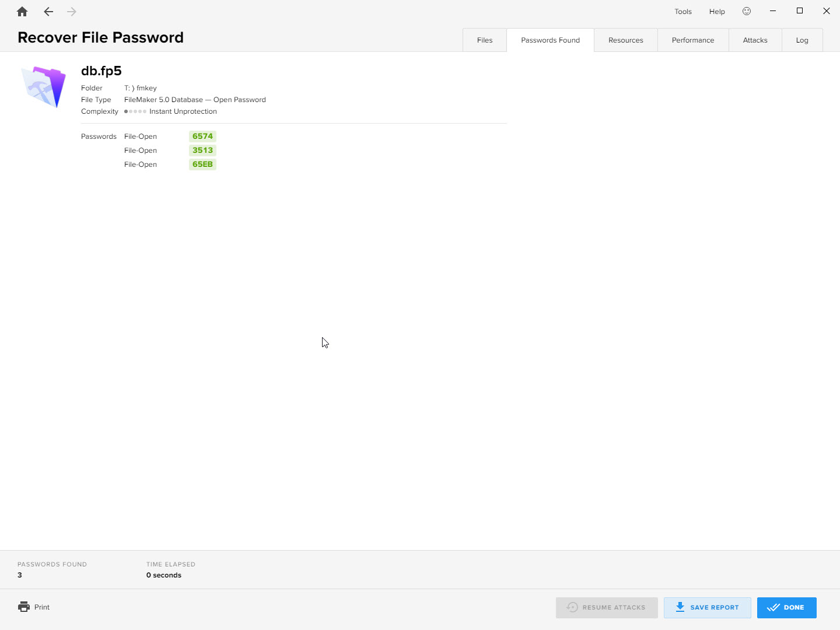Switch to the Files tab
The height and width of the screenshot is (630, 840).
coord(484,40)
